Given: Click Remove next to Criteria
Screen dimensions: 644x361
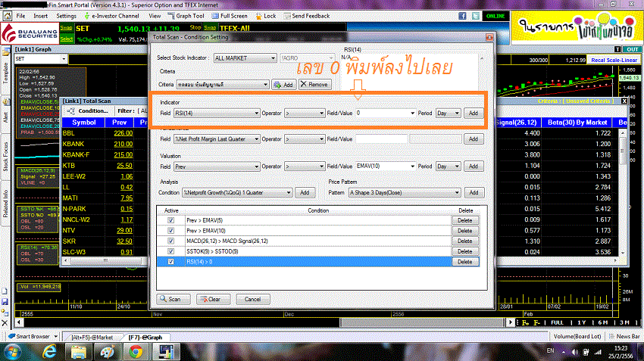Looking at the screenshot, I should point(314,85).
